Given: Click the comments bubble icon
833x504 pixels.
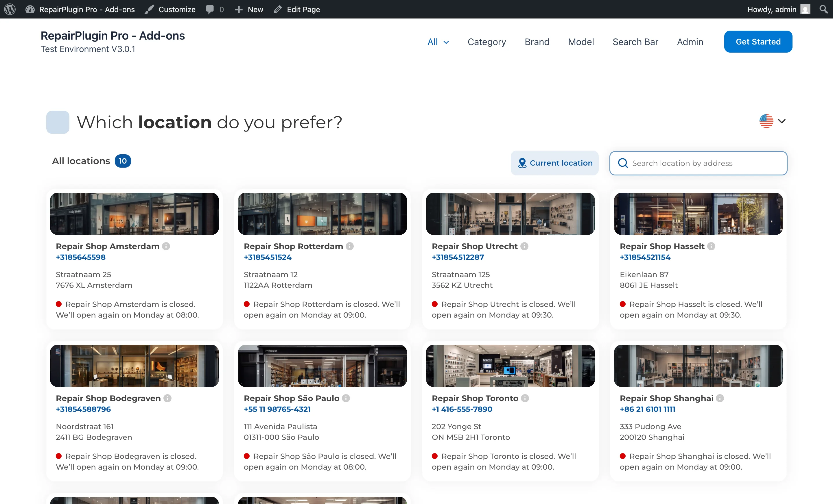Looking at the screenshot, I should [210, 9].
